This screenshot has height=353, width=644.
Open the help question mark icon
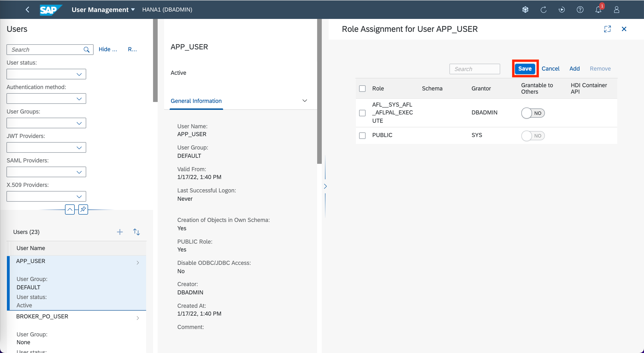580,10
